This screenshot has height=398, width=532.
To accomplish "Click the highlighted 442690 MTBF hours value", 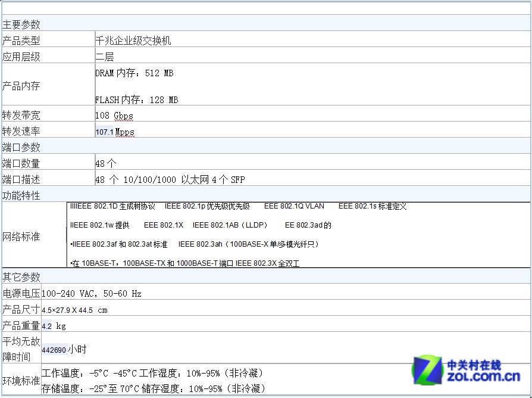I will tap(54, 350).
